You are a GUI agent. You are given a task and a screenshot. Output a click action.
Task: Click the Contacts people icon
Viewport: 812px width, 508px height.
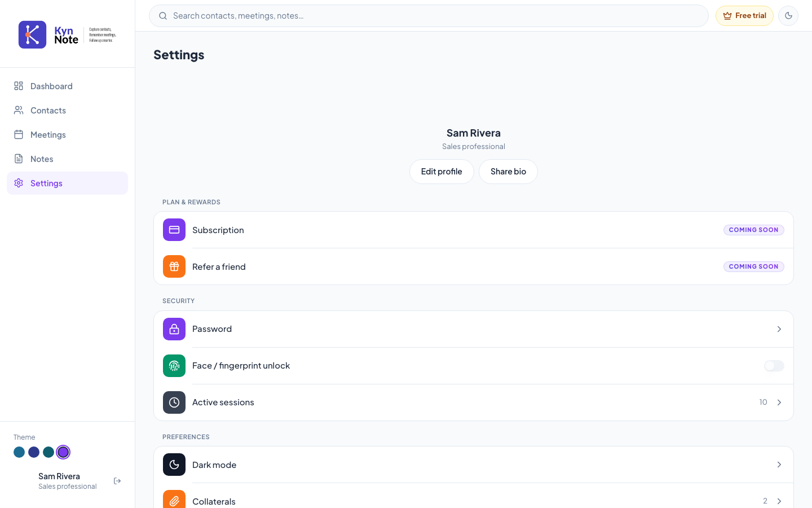click(19, 110)
